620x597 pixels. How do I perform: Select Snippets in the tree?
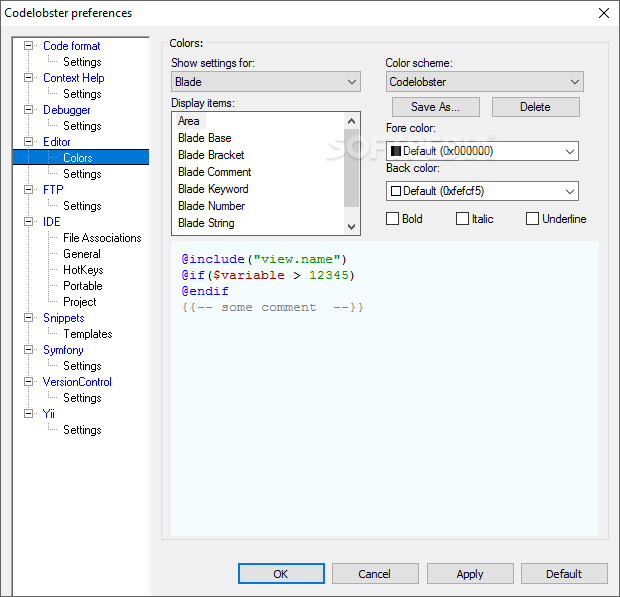point(64,318)
